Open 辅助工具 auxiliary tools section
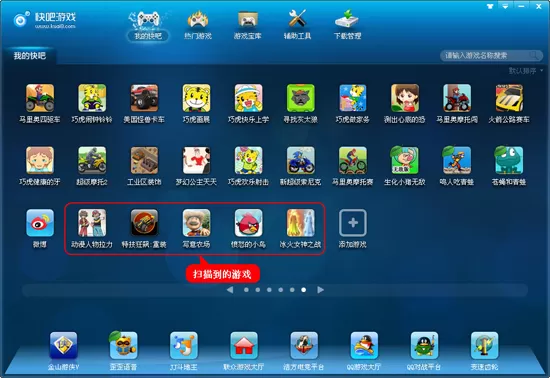Viewport: 550px width, 378px height. tap(297, 26)
